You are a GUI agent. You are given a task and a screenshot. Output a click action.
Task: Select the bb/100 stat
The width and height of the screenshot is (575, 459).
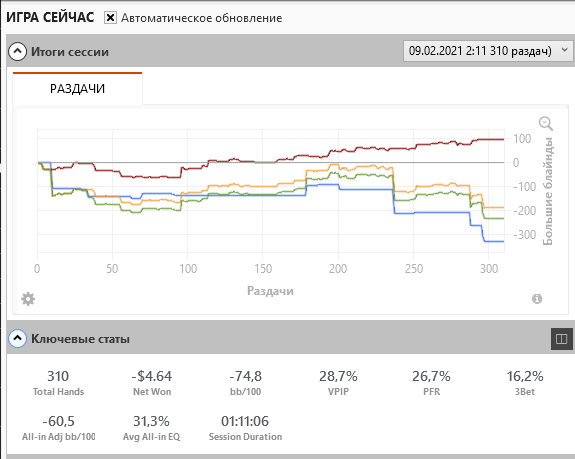[245, 383]
